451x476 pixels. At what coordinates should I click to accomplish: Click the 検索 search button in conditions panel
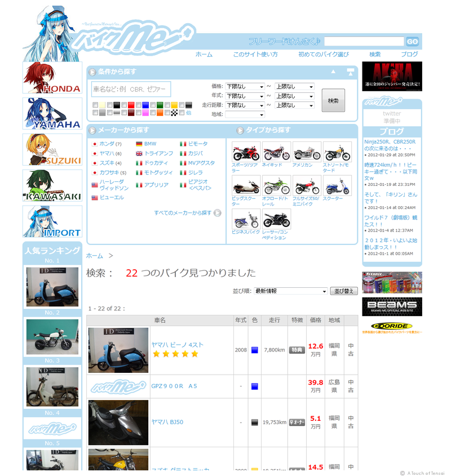333,100
